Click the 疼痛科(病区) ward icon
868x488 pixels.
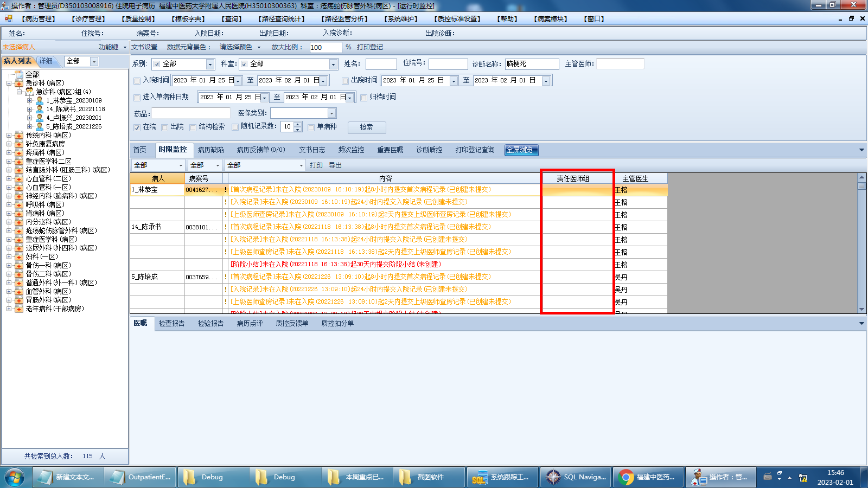point(19,153)
